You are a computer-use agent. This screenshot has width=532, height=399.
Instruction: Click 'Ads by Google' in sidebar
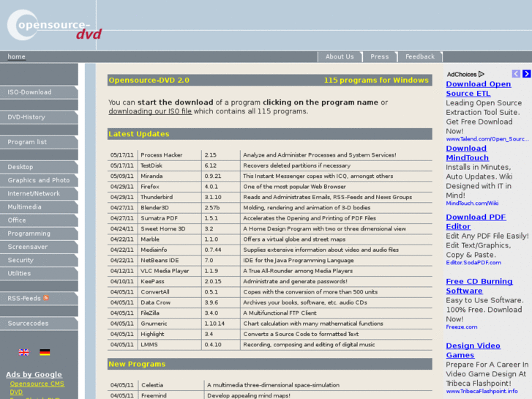point(34,375)
